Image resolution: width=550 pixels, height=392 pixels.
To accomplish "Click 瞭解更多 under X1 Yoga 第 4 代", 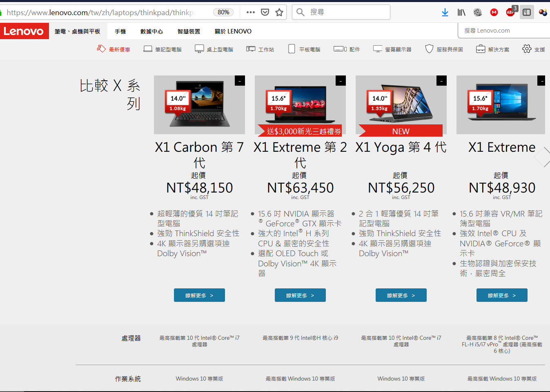I will click(401, 295).
